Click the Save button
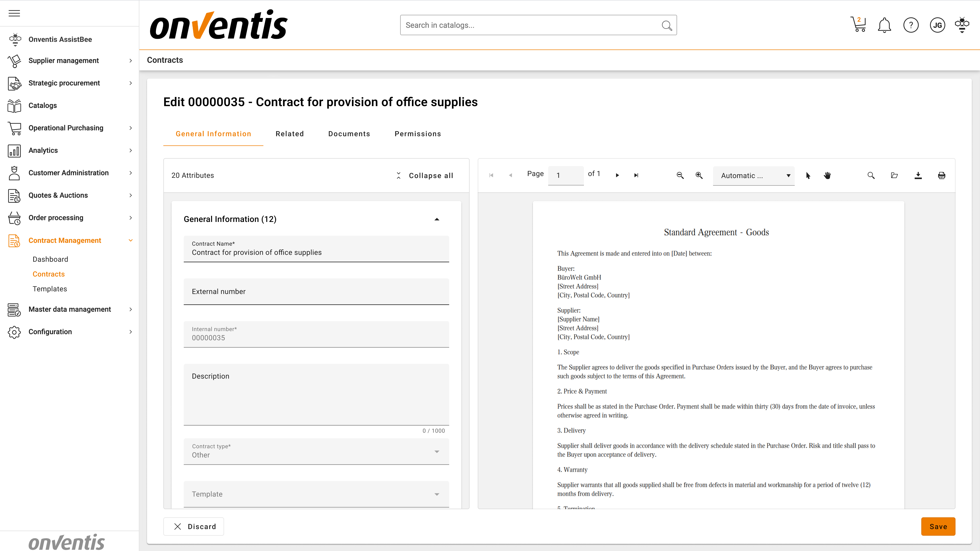This screenshot has height=551, width=980. click(938, 526)
